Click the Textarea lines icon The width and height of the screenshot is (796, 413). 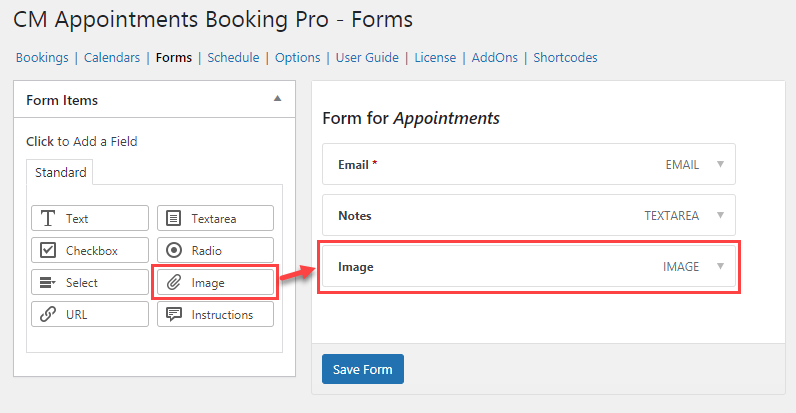pos(174,218)
